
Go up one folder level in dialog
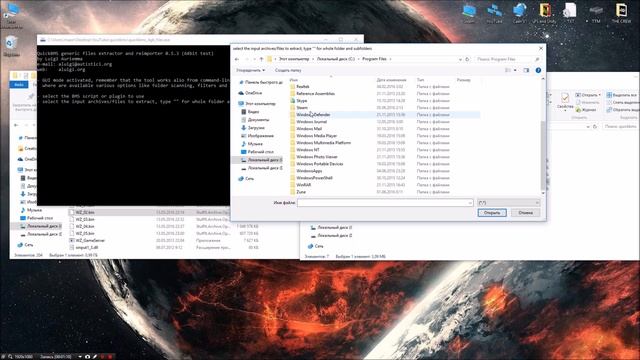click(x=262, y=59)
